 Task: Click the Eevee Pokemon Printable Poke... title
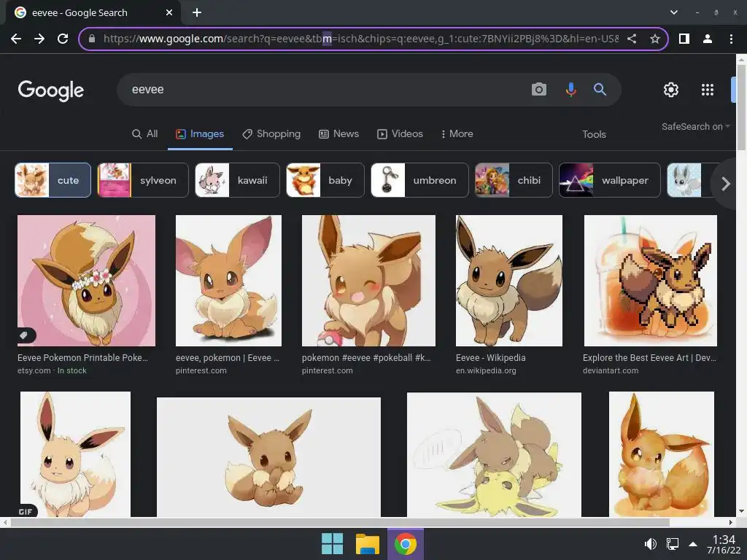pyautogui.click(x=83, y=357)
